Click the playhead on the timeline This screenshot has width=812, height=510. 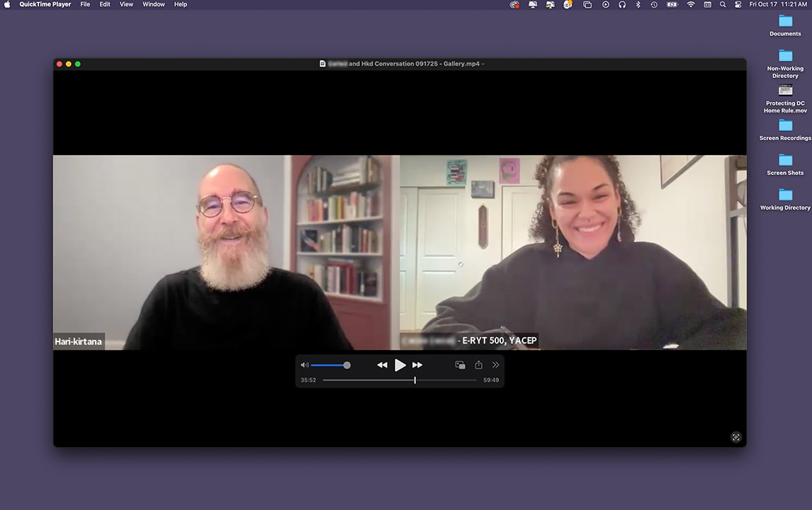415,380
